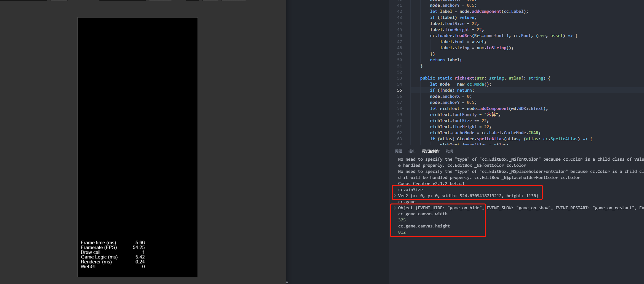Click the richText.cacheMode assignment line
Image resolution: width=644 pixels, height=284 pixels.
[485, 133]
